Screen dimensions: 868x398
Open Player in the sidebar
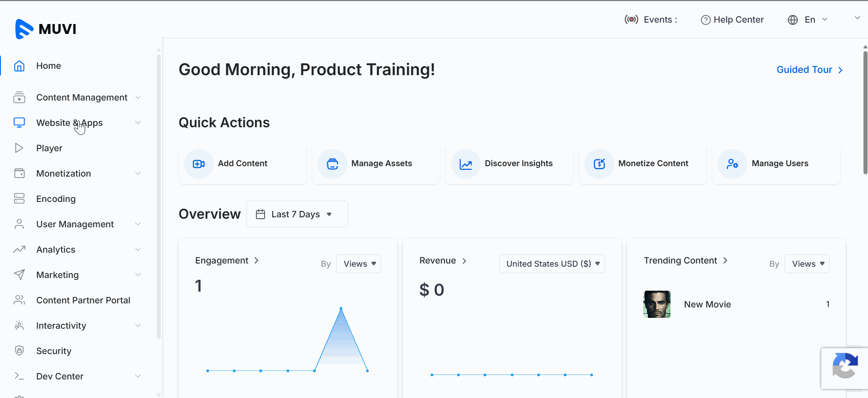coord(49,148)
